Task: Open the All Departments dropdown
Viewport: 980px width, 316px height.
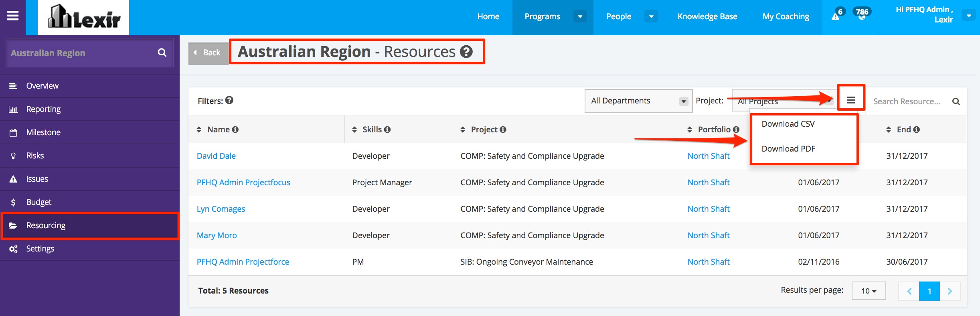Action: (x=638, y=101)
